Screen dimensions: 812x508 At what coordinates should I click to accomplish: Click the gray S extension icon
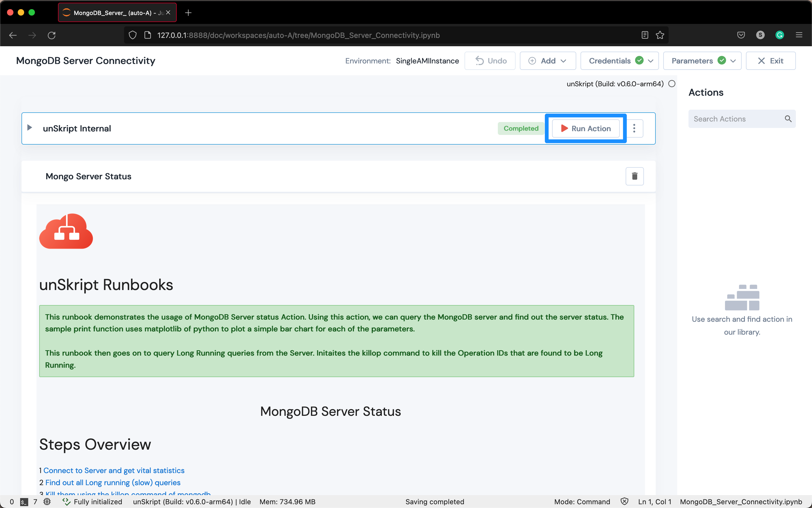pos(760,35)
